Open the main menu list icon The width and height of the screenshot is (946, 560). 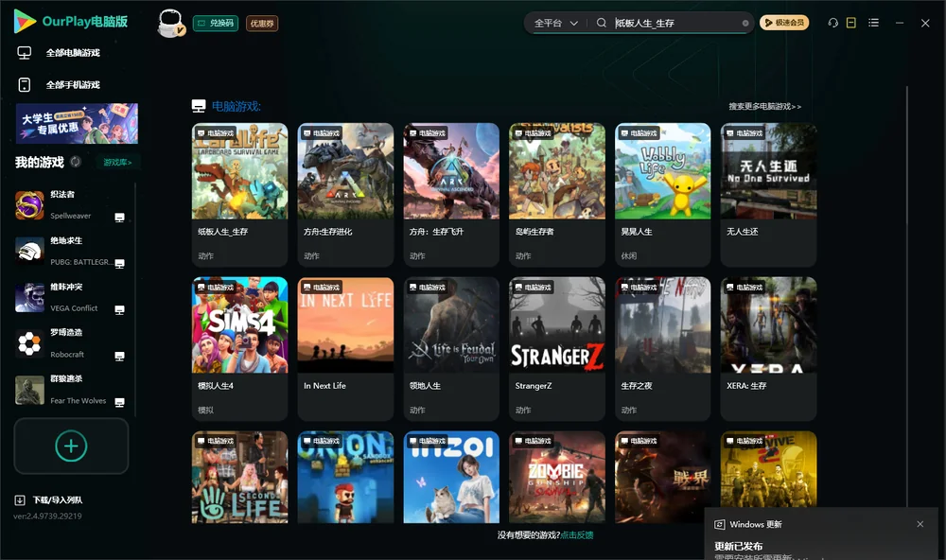[873, 23]
